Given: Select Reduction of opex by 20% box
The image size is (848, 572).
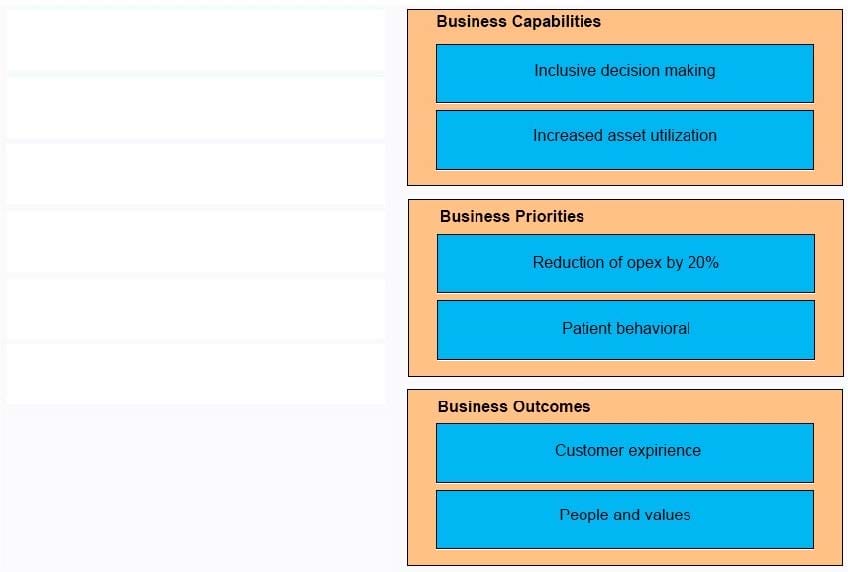Looking at the screenshot, I should 626,263.
